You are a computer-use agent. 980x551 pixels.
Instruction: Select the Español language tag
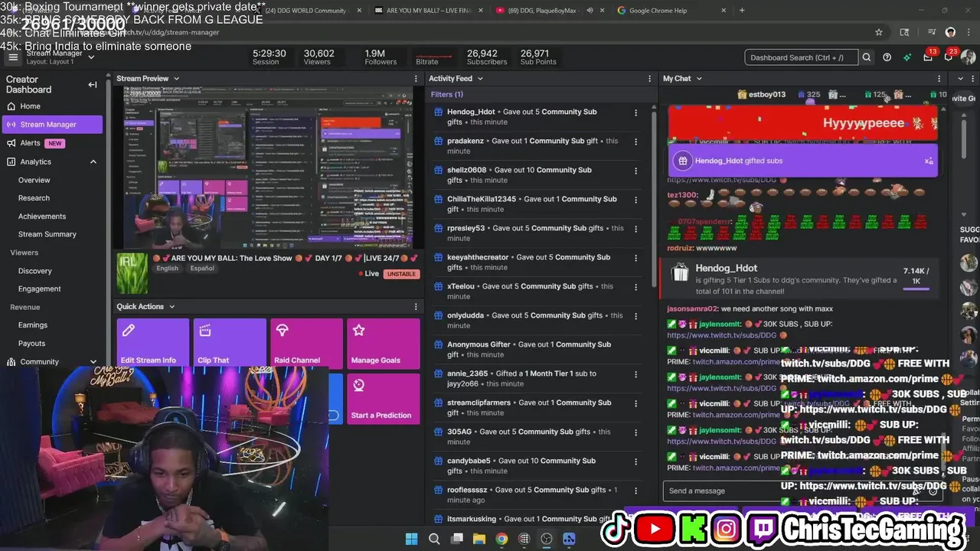(202, 269)
